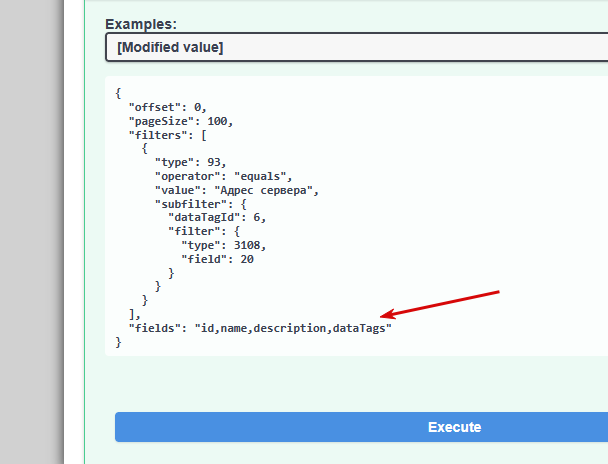The image size is (608, 464).
Task: Click the opening curly brace on first line
Action: pos(118,93)
